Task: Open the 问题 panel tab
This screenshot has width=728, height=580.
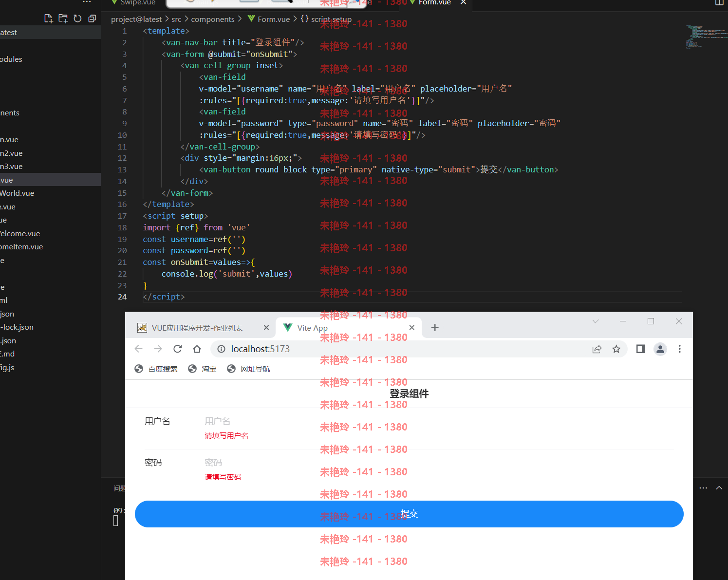Action: 119,488
